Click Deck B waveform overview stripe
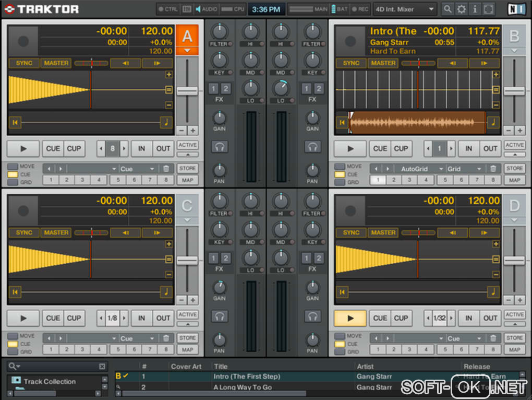532x400 pixels. coord(417,122)
